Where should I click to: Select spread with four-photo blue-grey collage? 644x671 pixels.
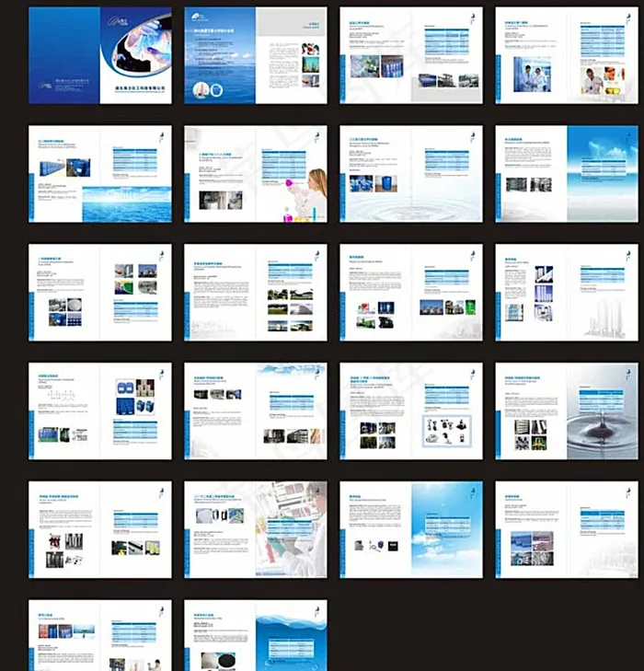click(567, 530)
